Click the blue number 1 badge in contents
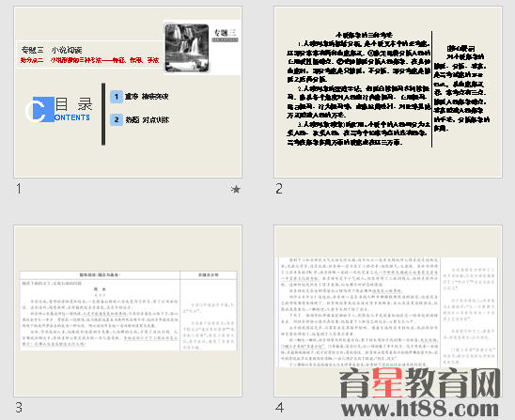Viewport: 515px width, 420px height. coord(117,97)
